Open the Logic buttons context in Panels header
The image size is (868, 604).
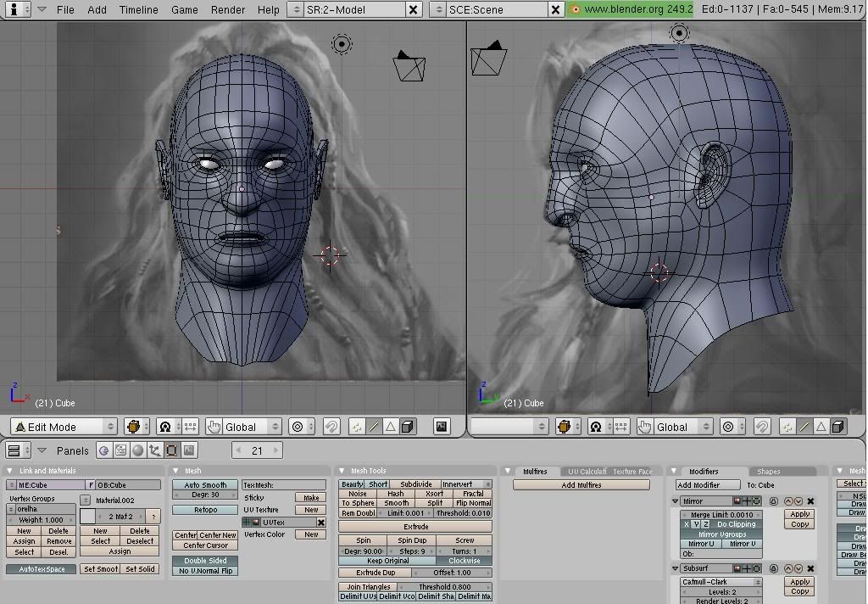103,450
